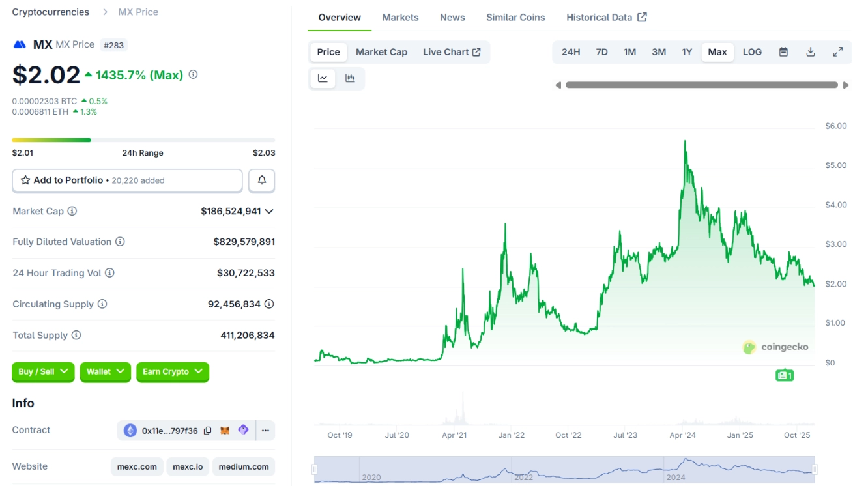
Task: Select the 1Y chart time range
Action: (x=686, y=51)
